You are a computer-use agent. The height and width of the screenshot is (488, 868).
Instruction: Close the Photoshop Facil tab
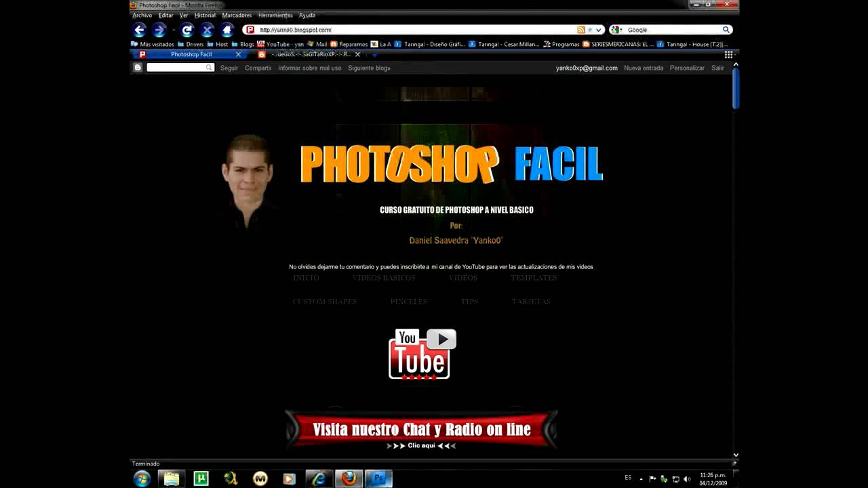(238, 54)
